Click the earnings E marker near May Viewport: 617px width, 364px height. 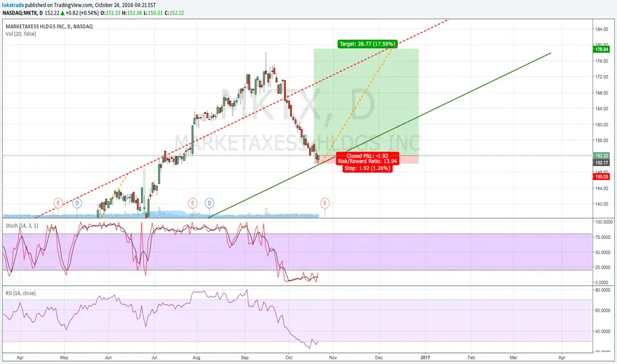[58, 203]
